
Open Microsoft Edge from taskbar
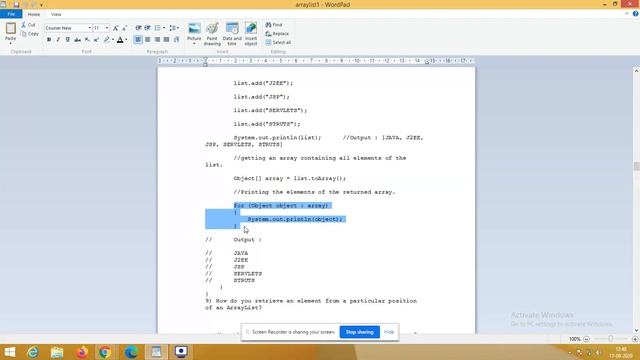click(x=131, y=352)
